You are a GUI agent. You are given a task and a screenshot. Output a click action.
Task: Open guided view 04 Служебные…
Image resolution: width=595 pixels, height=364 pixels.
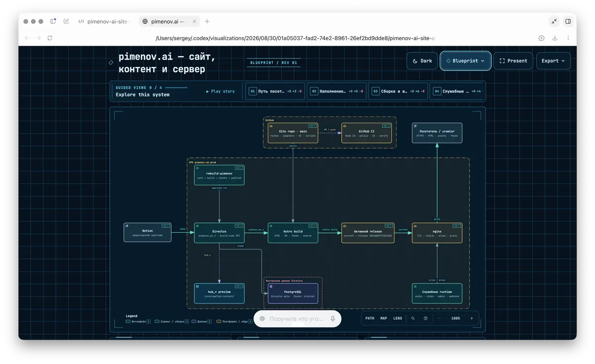457,91
